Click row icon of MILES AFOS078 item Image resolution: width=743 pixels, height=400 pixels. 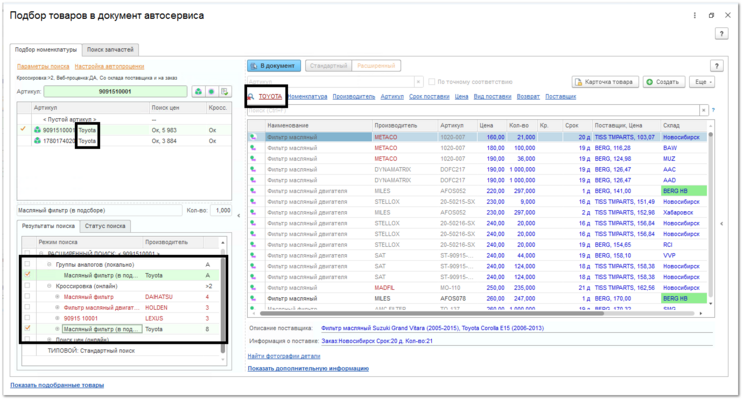(x=254, y=299)
